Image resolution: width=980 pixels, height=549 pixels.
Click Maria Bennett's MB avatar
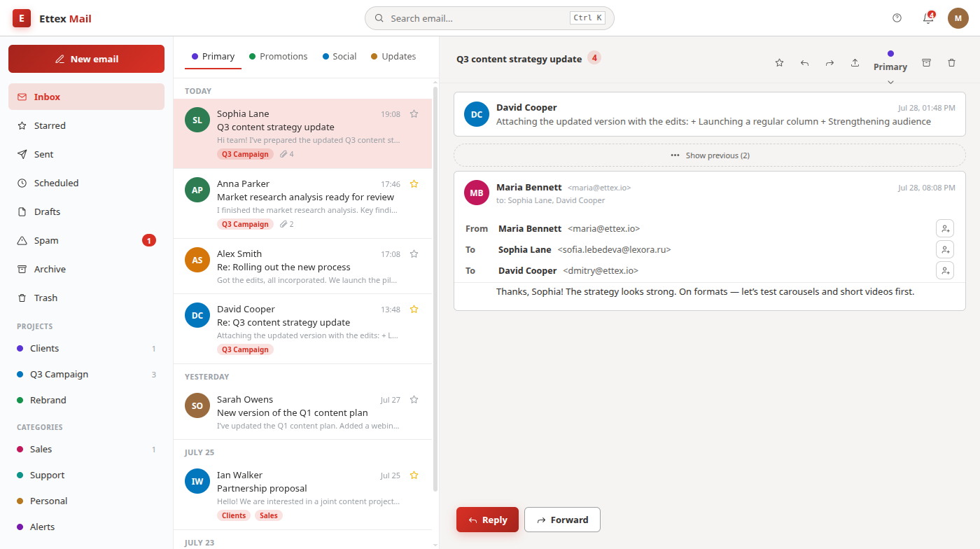click(477, 193)
